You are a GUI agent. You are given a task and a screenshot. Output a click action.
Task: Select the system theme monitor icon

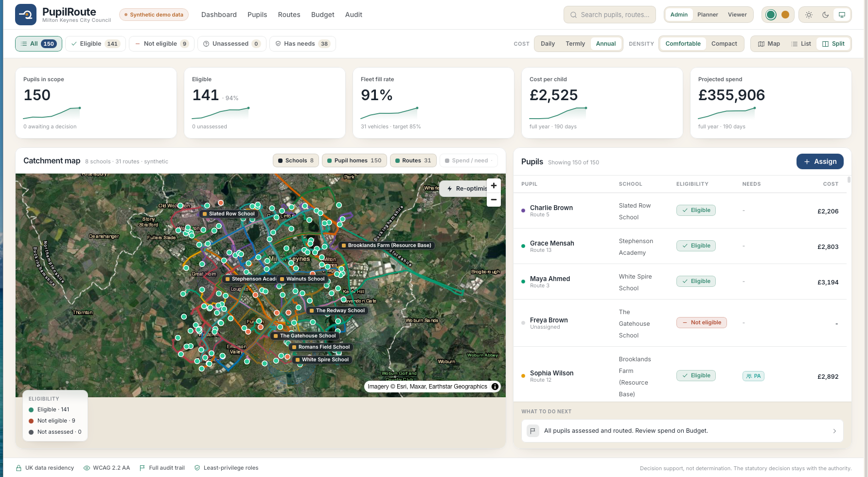[x=842, y=15]
